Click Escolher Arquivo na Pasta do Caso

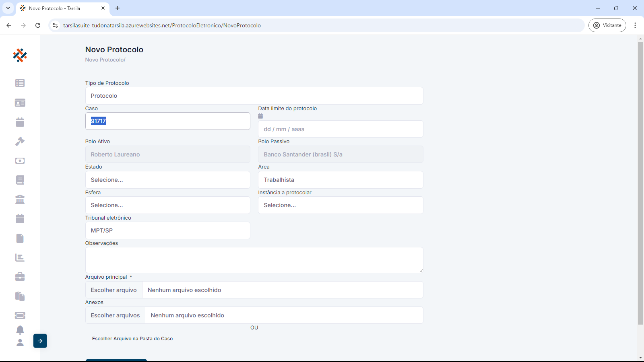[x=132, y=339]
